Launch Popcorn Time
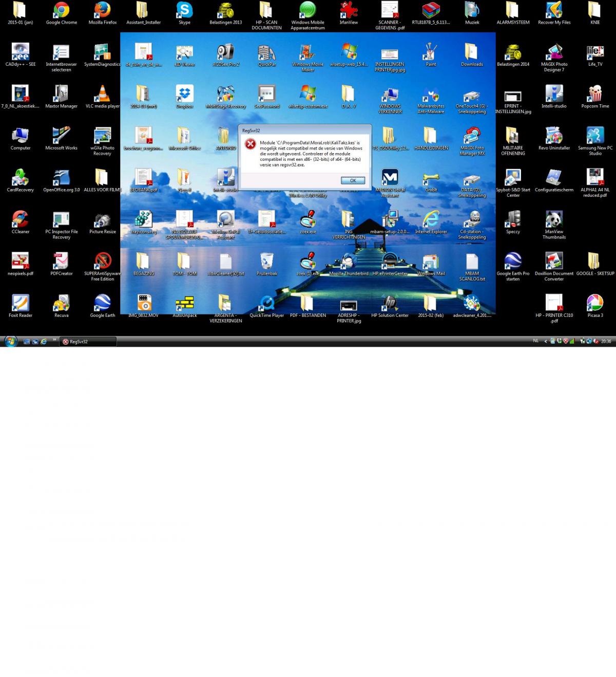 point(595,97)
